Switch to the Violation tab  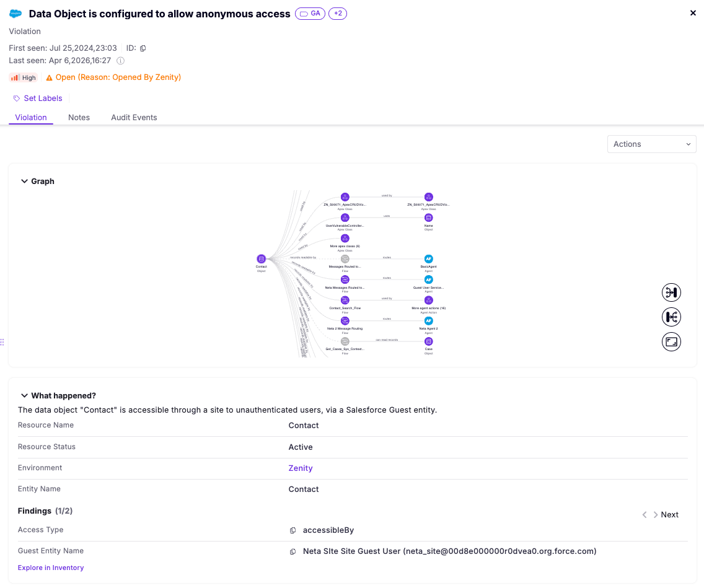[x=31, y=118]
